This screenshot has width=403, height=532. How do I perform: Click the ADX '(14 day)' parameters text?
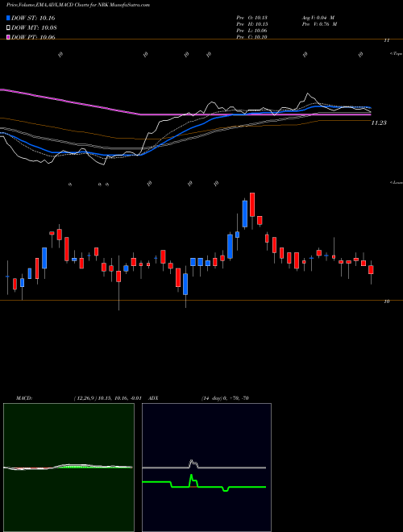[212, 398]
